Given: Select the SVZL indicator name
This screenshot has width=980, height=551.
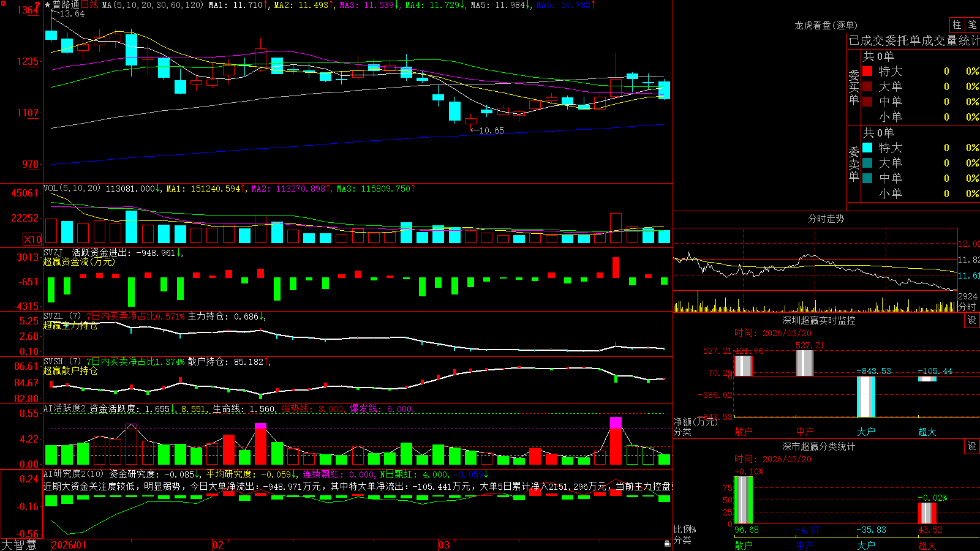Looking at the screenshot, I should click(x=53, y=317).
